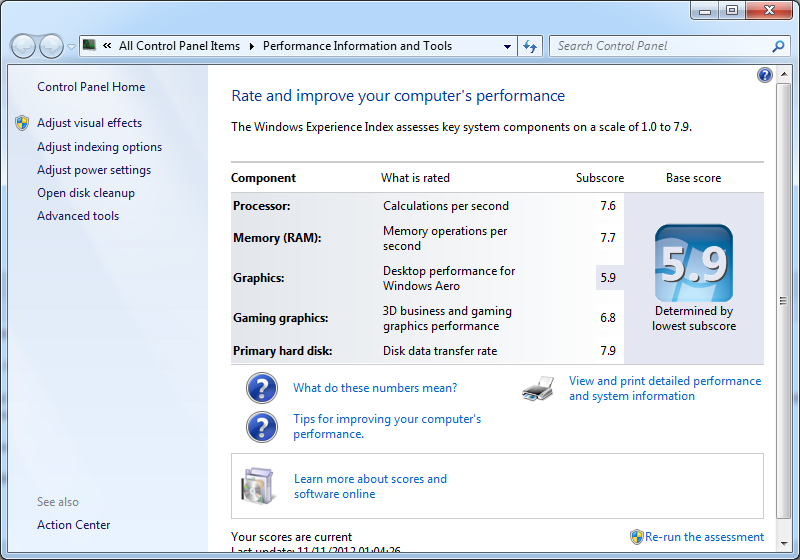Open disk cleanup link
800x560 pixels.
tap(86, 193)
